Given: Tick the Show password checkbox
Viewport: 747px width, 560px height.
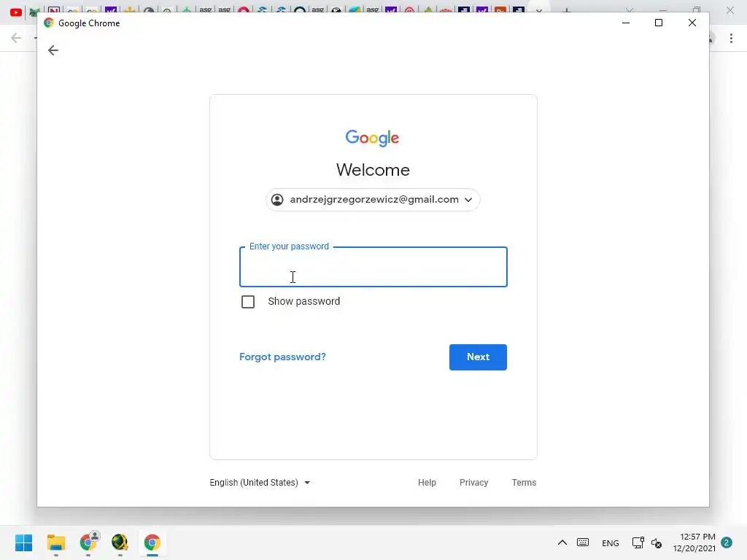Looking at the screenshot, I should (248, 302).
